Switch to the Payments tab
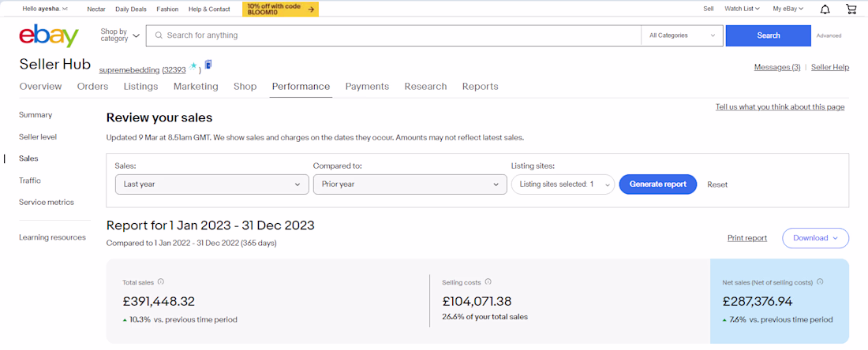This screenshot has height=350, width=868. (367, 86)
